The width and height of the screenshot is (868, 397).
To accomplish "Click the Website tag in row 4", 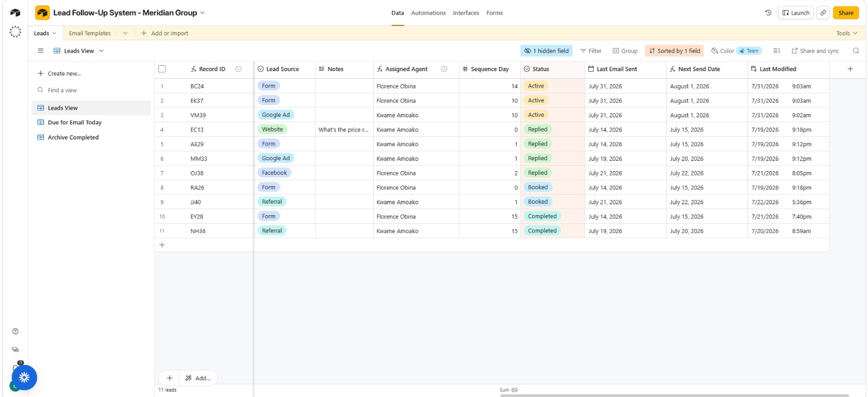I will click(272, 129).
